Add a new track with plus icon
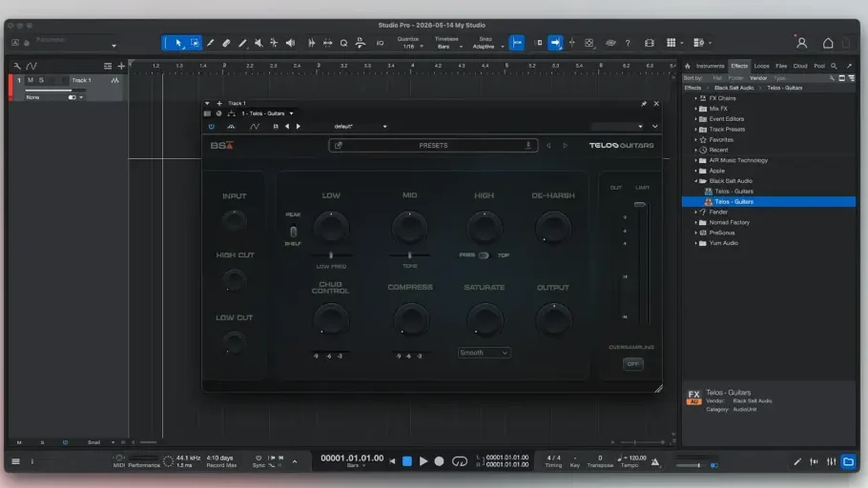 tap(121, 66)
